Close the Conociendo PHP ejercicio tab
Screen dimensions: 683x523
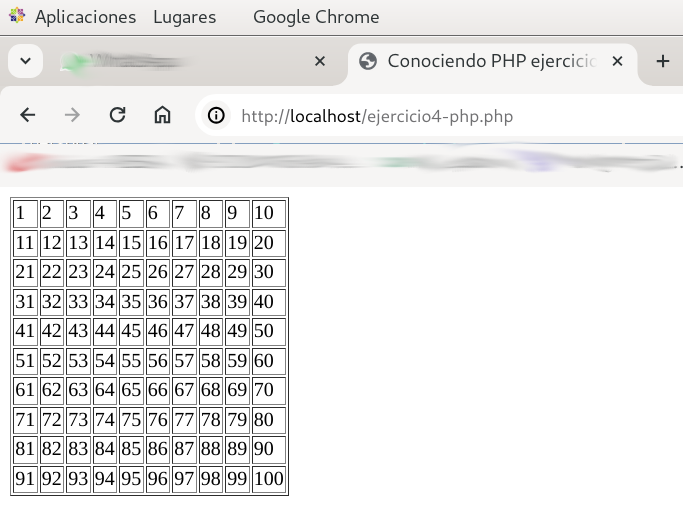(617, 61)
